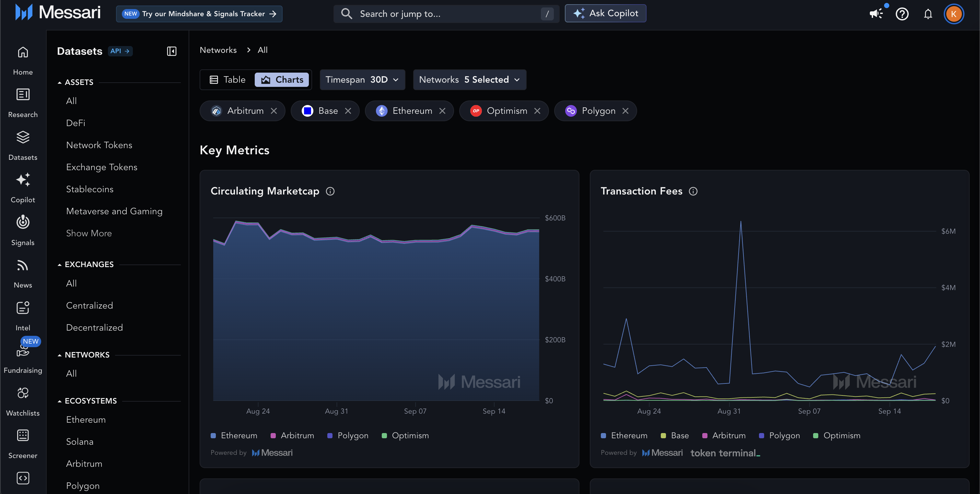
Task: Select Exchange Tokens
Action: [101, 167]
